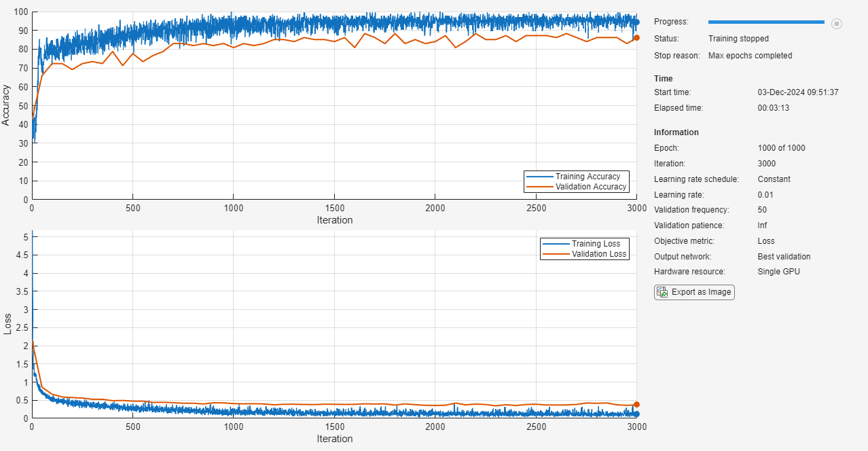868x451 pixels.
Task: Click Validation Loss legend entry
Action: 585,254
